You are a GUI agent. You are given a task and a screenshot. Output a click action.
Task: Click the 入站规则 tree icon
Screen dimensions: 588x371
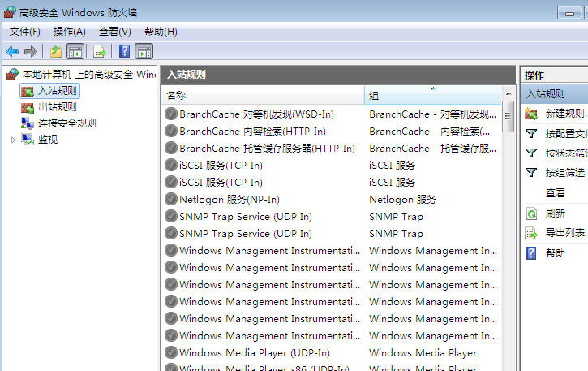[x=28, y=91]
